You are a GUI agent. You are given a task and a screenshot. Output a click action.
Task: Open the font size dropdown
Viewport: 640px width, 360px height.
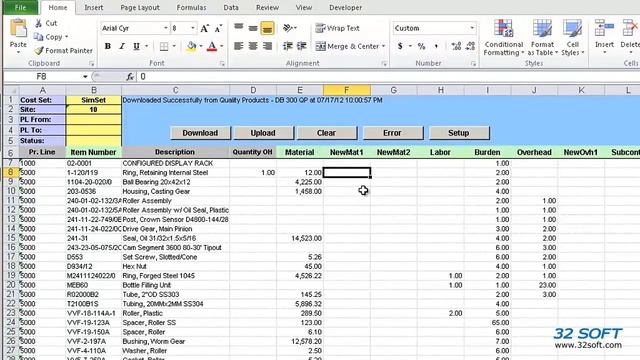tap(193, 28)
